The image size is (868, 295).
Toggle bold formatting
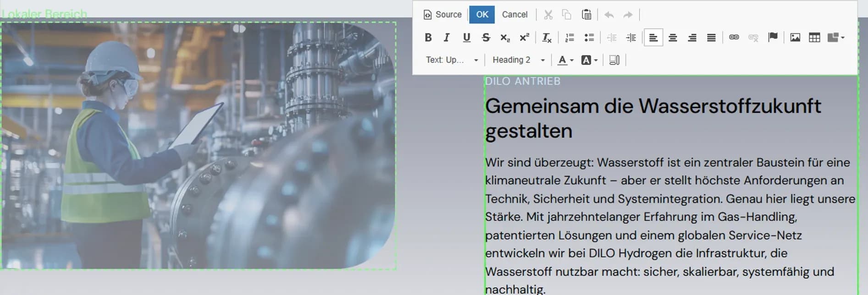pos(428,38)
